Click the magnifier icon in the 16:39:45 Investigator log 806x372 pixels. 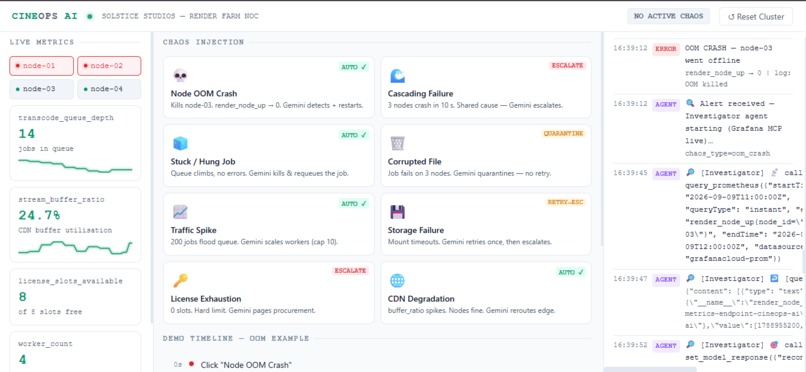point(690,173)
